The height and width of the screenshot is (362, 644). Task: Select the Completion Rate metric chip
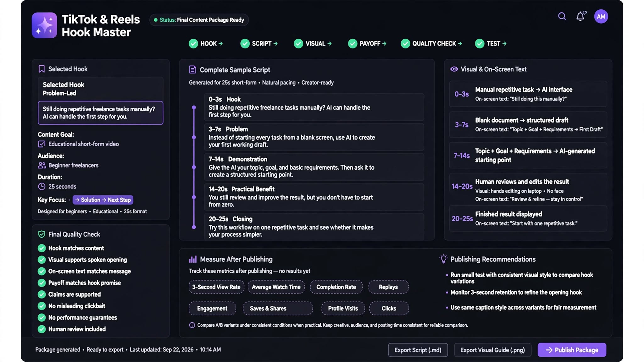coord(336,287)
